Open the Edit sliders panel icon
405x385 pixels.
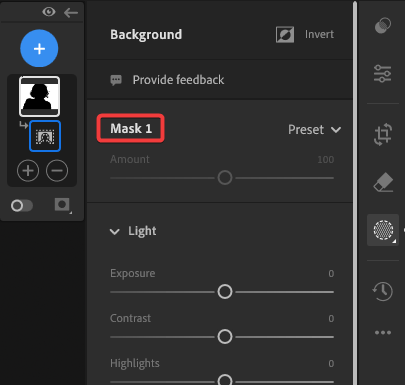click(x=383, y=74)
